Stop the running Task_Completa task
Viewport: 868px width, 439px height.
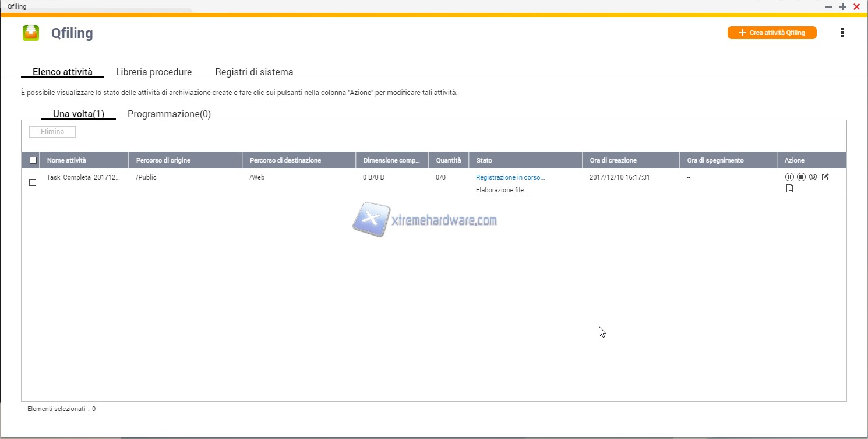pyautogui.click(x=801, y=177)
